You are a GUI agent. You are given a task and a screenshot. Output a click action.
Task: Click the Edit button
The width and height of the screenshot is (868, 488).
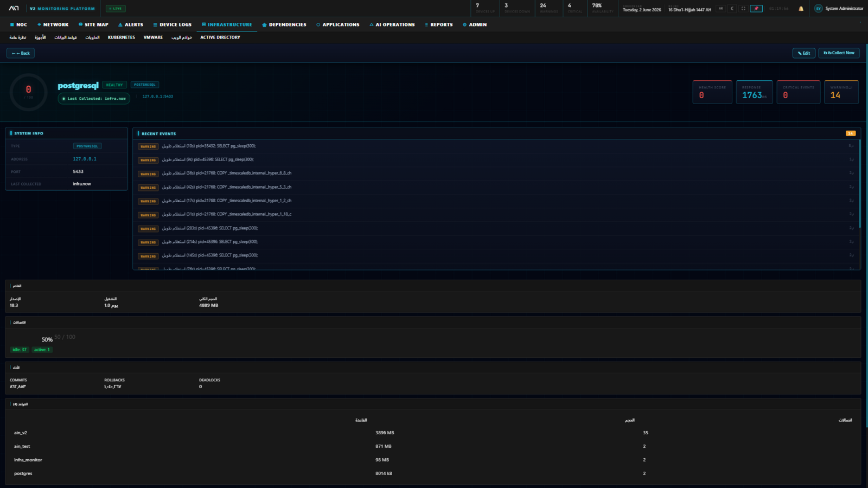point(804,53)
